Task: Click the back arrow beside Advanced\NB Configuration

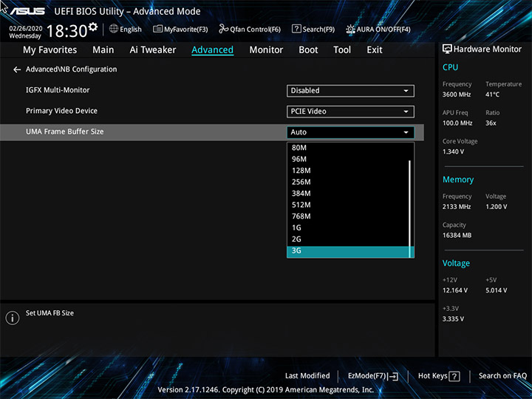Action: (17, 69)
